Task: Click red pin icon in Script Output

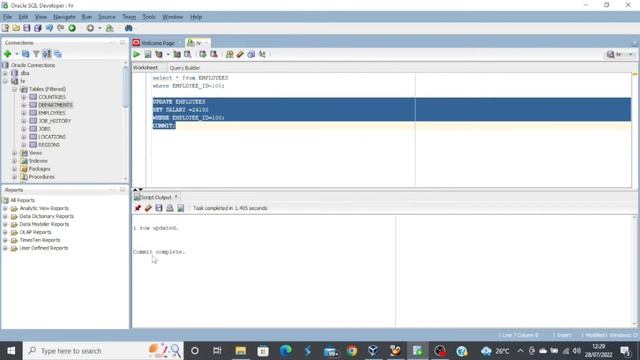Action: coord(138,208)
